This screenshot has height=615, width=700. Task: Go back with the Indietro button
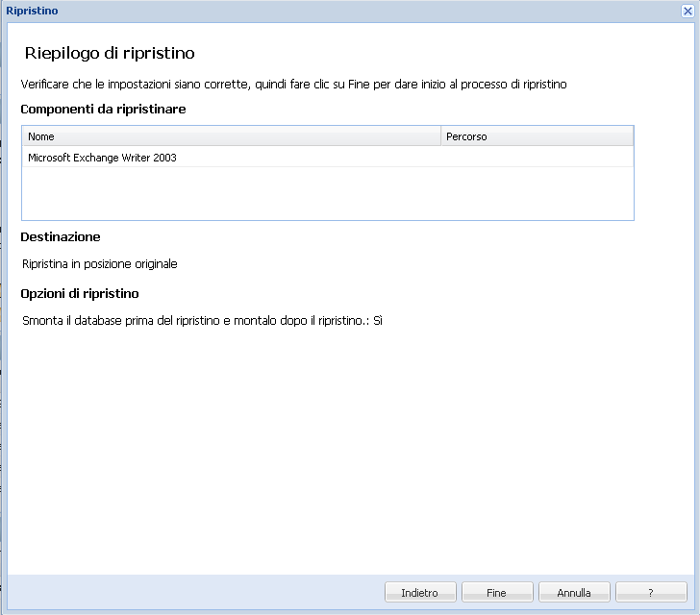pyautogui.click(x=420, y=592)
